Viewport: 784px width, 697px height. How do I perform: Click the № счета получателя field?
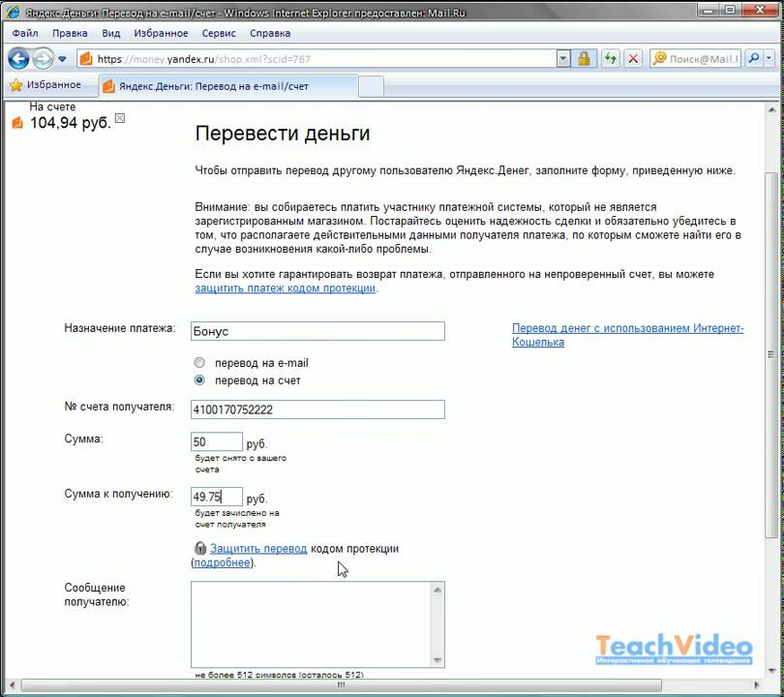click(x=317, y=409)
